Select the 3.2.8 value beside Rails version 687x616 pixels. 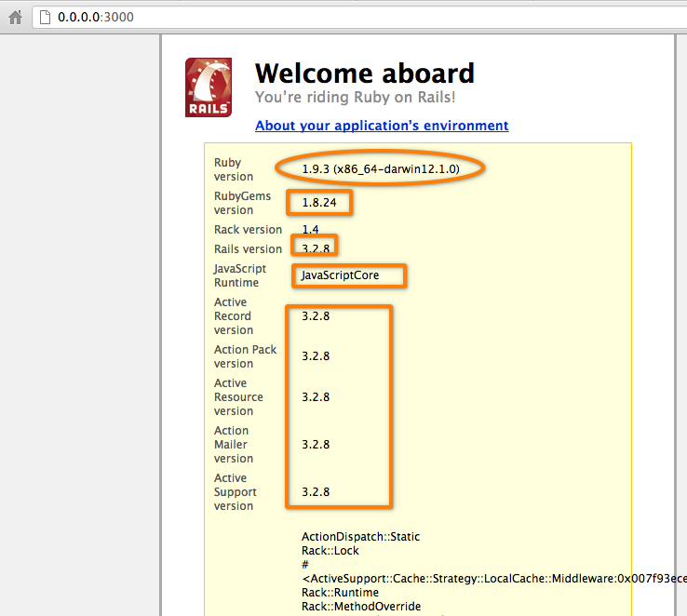316,248
